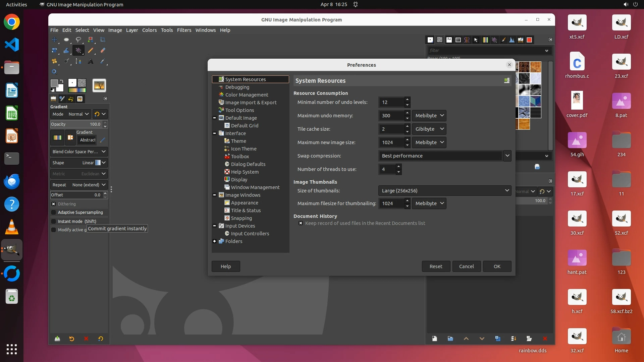Screen dimensions: 644x362
Task: Toggle Keep record of used files checkbox
Action: (301, 223)
